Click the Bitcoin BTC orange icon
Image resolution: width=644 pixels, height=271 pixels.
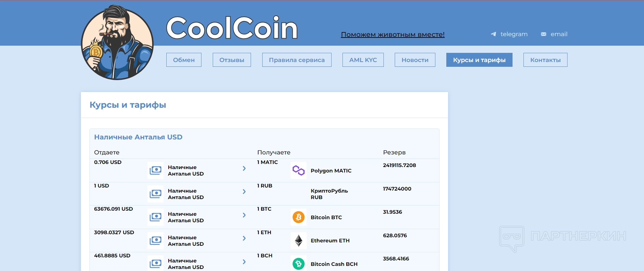(x=298, y=217)
